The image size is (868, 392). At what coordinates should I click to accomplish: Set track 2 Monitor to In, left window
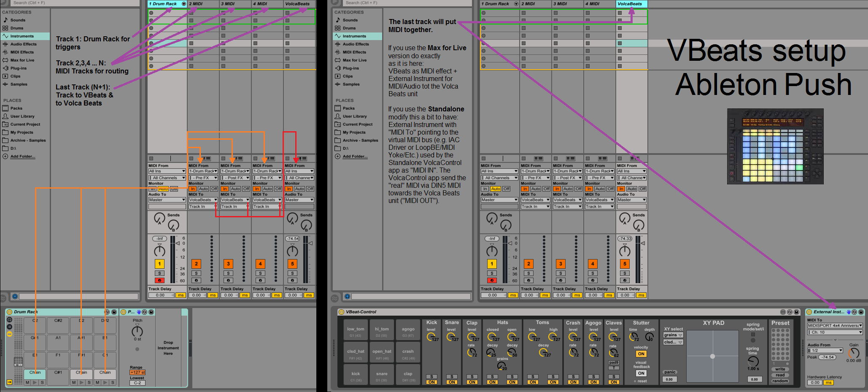tap(193, 189)
